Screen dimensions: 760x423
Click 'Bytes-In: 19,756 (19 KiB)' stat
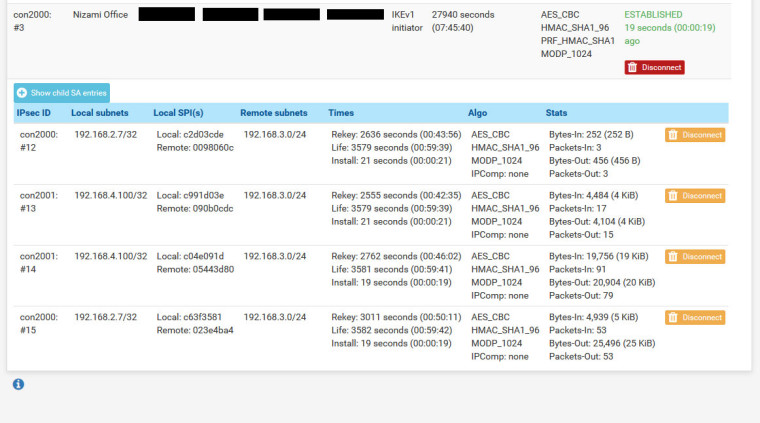pos(599,256)
